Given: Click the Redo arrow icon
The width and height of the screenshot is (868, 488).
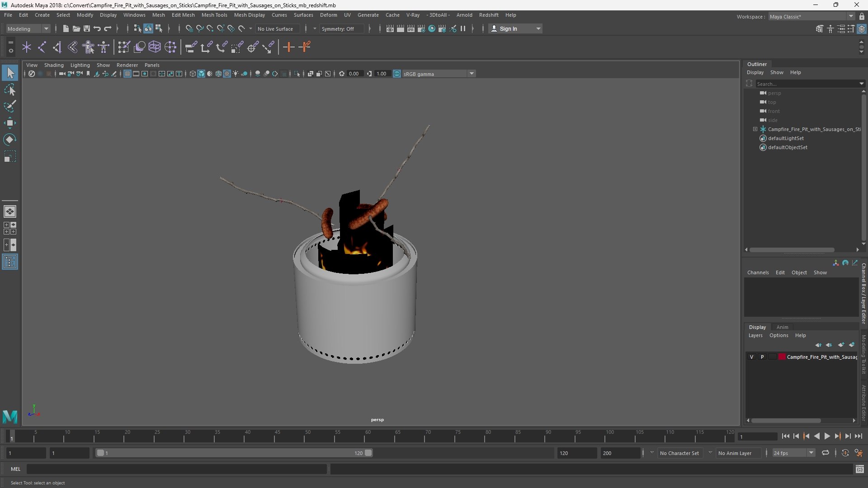Looking at the screenshot, I should pyautogui.click(x=108, y=28).
